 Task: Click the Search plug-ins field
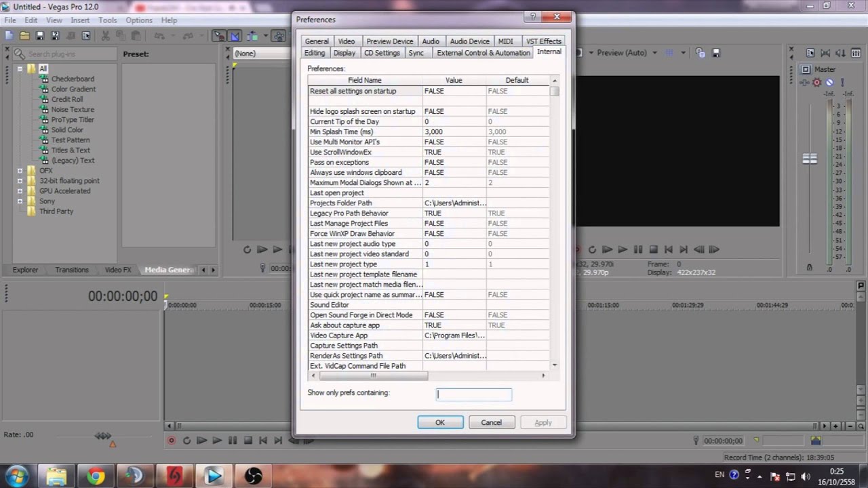pos(65,54)
